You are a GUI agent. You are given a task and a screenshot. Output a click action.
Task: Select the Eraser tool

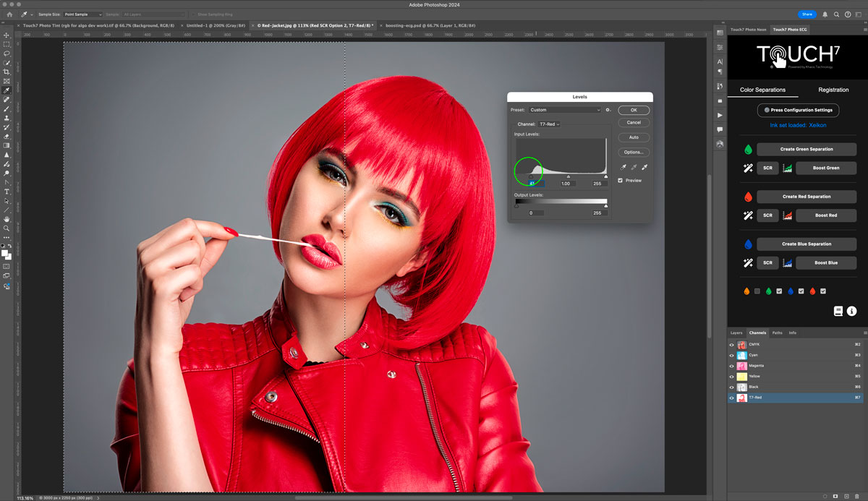click(x=7, y=136)
